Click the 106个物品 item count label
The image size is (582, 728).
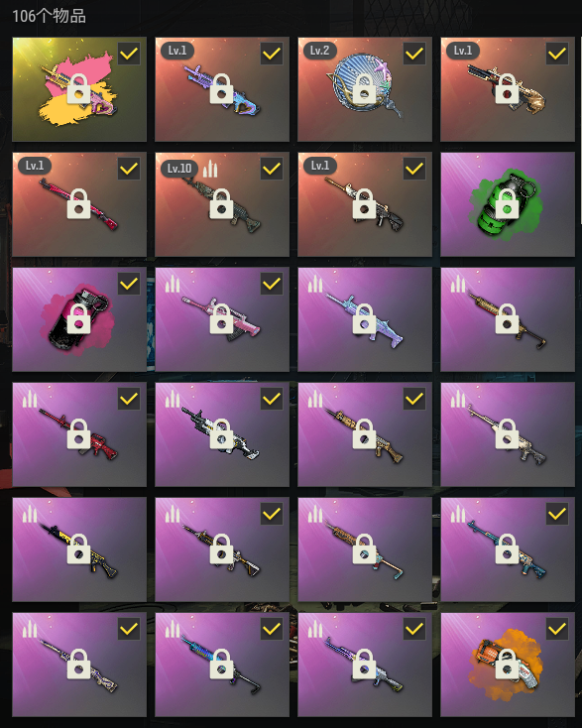click(49, 16)
